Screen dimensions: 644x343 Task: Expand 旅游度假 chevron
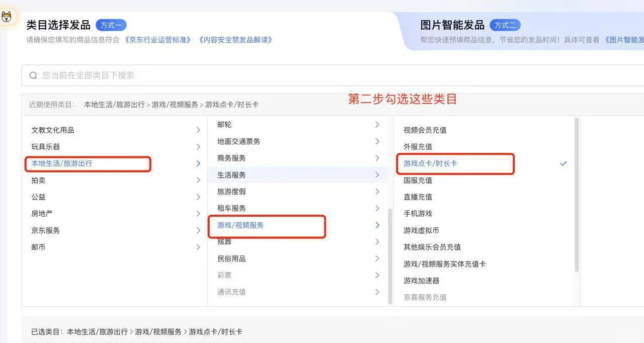click(x=377, y=192)
